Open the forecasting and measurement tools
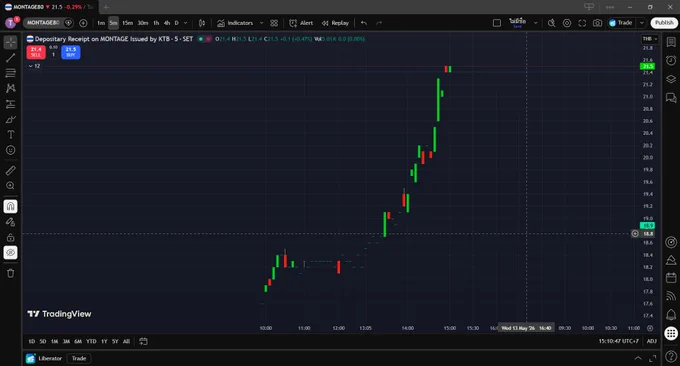This screenshot has height=366, width=680. pos(10,104)
